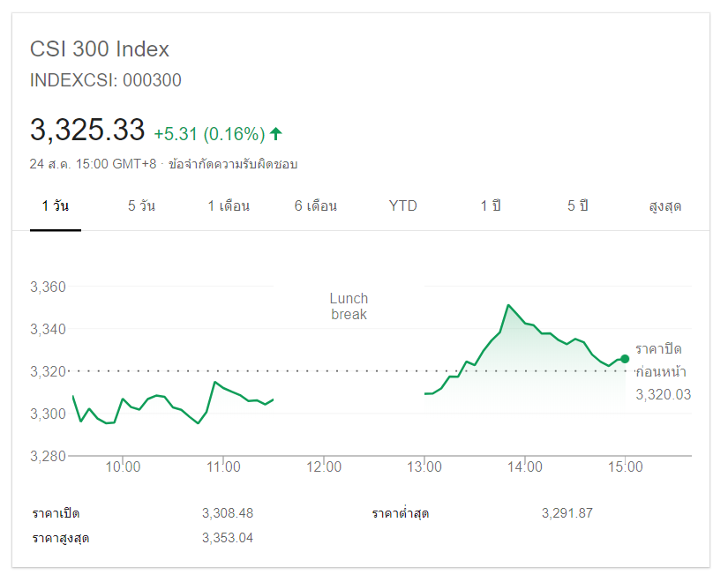This screenshot has width=728, height=582.
Task: Click the 13:00 time axis label
Action: pyautogui.click(x=424, y=466)
